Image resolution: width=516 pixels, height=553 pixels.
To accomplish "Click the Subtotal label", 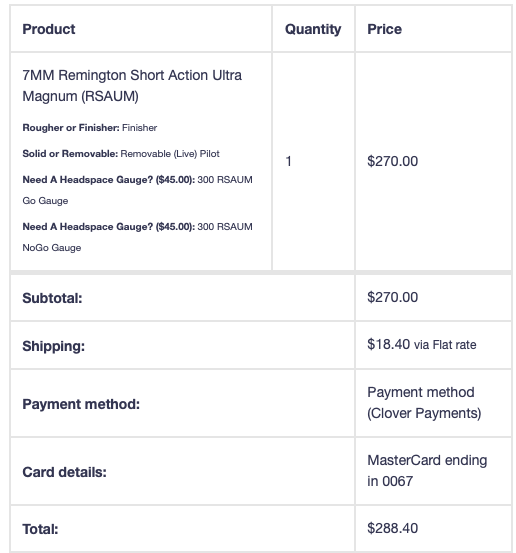I will coord(52,298).
